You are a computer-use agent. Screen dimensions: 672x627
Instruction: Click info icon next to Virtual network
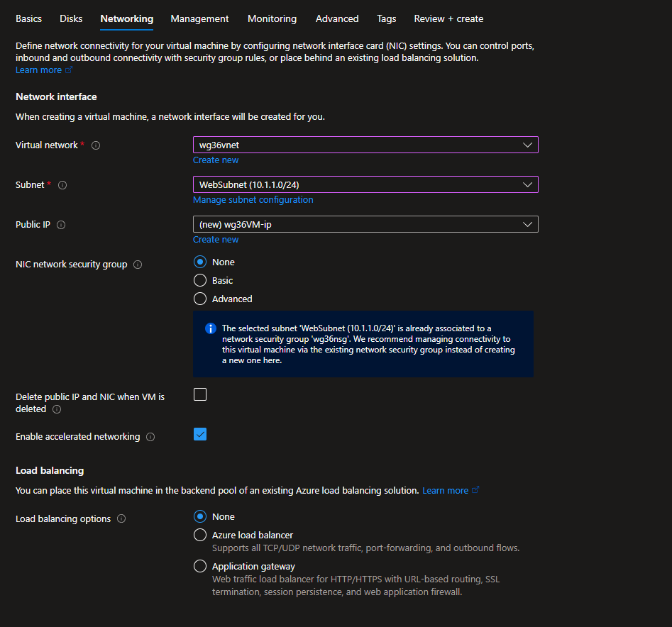tap(96, 145)
